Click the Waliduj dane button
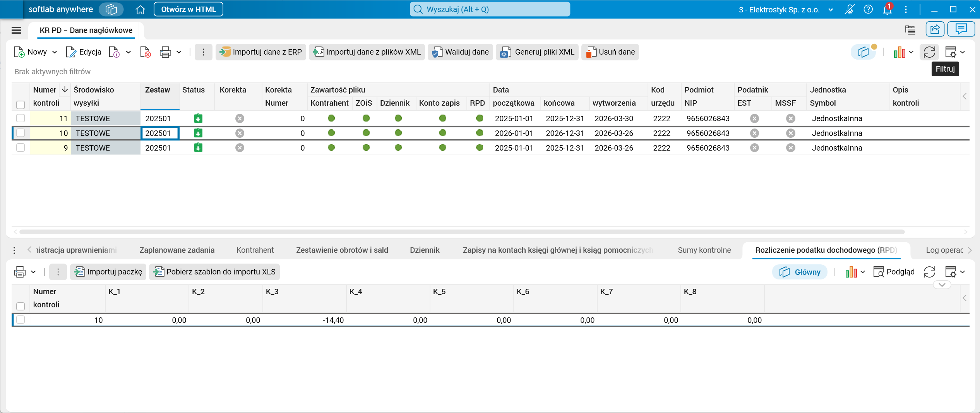 [460, 52]
